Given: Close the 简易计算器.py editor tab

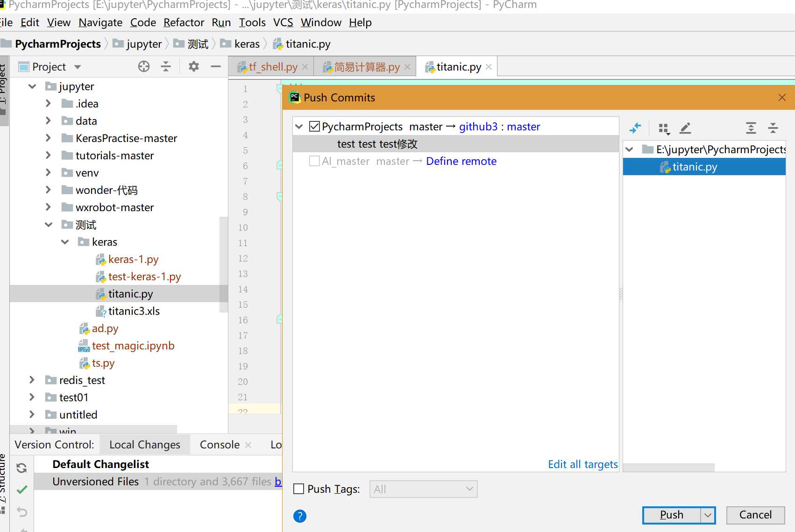Looking at the screenshot, I should click(x=407, y=67).
